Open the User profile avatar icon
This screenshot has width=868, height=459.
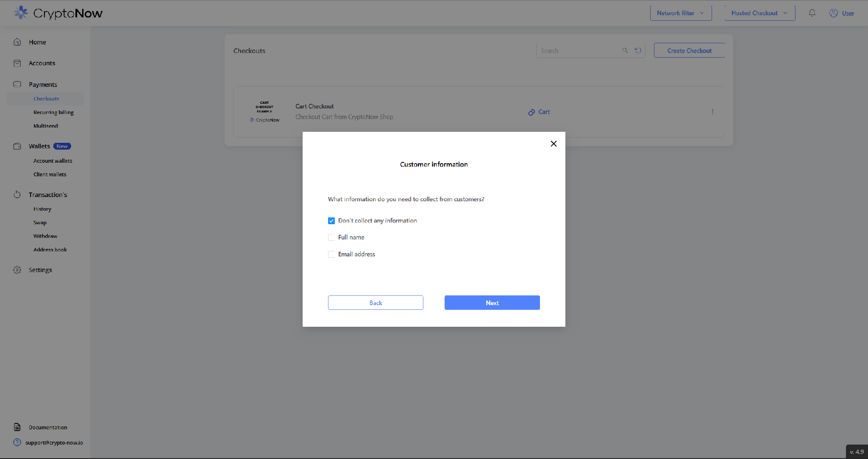tap(833, 13)
